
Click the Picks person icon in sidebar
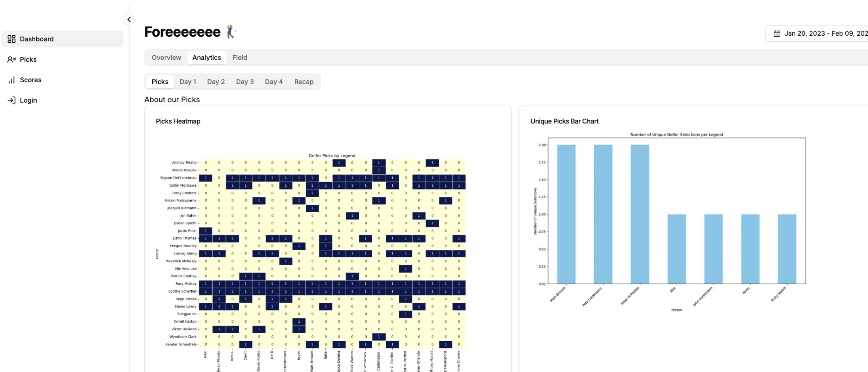coord(12,59)
